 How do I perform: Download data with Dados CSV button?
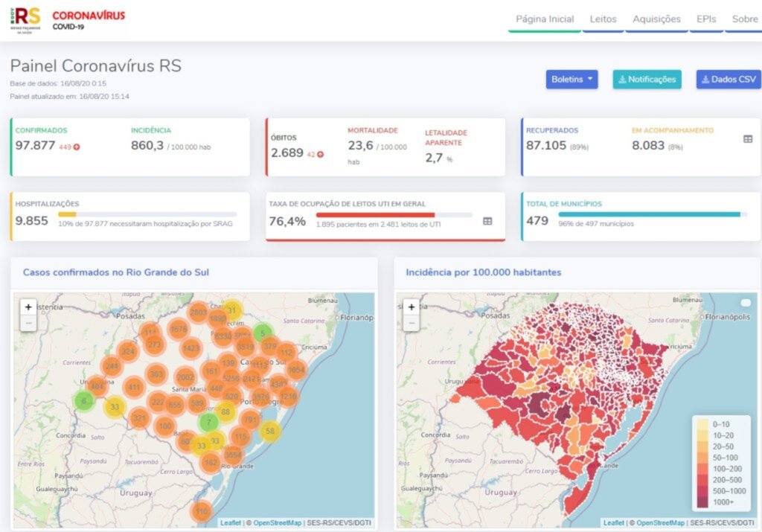coord(728,80)
